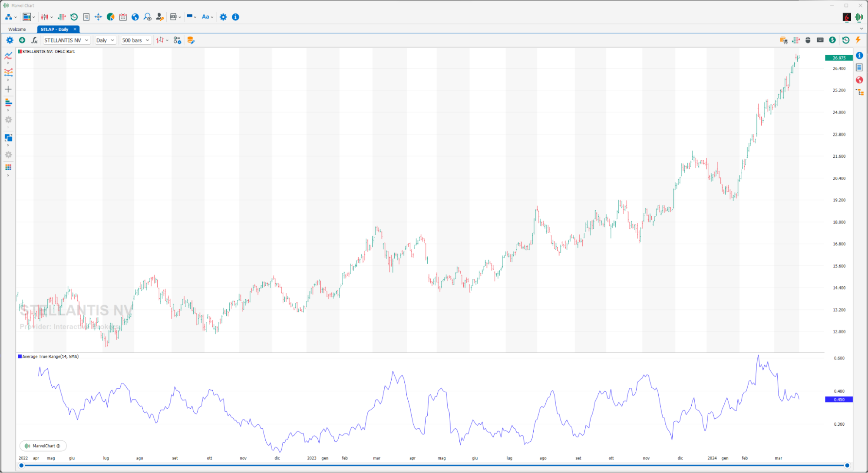Close the STLAP - Daily tab
Screen dimensions: 868x473
click(75, 29)
